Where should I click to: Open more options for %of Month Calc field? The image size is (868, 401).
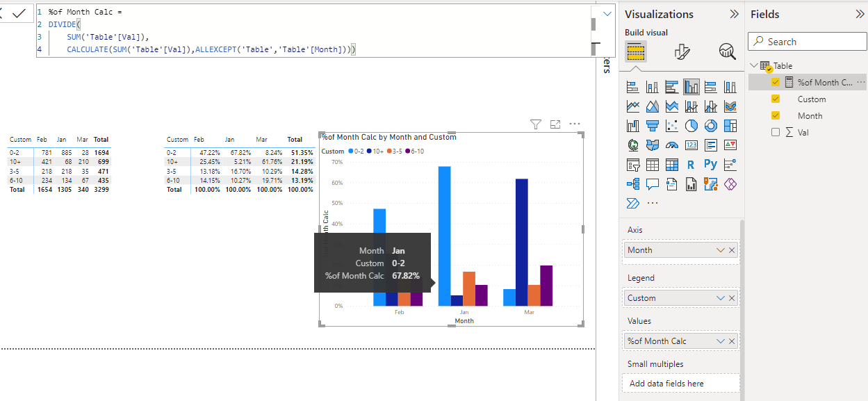point(861,82)
